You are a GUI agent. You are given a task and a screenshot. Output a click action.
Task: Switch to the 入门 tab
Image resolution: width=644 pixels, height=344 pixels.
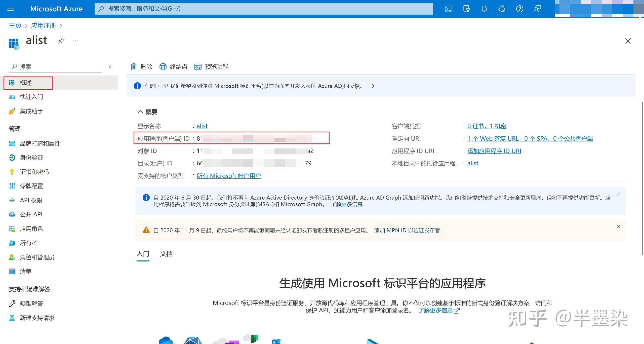[x=143, y=254]
